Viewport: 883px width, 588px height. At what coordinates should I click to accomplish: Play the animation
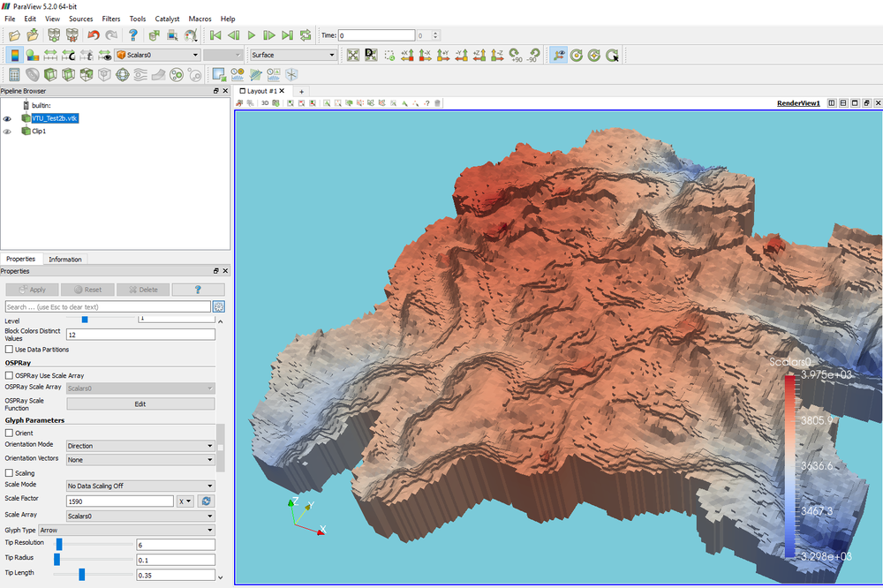[250, 35]
